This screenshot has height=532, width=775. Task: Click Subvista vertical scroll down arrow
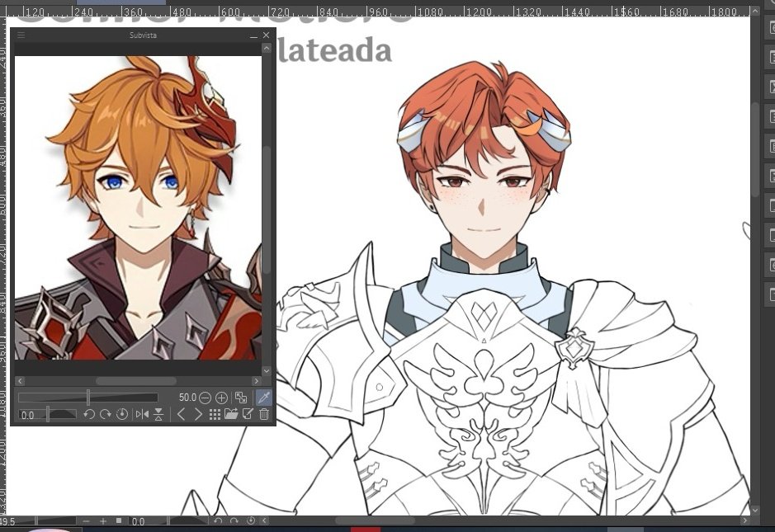(x=267, y=371)
